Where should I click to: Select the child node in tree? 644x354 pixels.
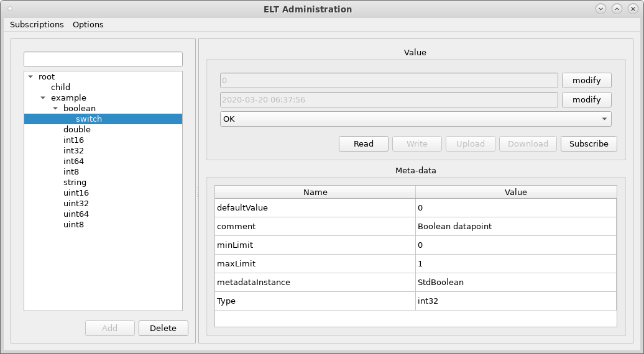pyautogui.click(x=60, y=88)
